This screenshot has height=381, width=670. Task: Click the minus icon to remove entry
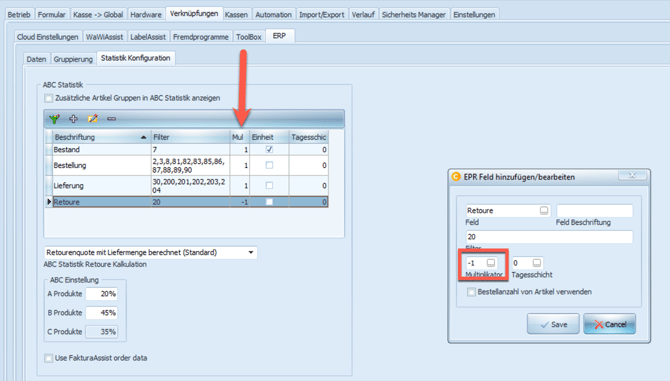click(x=112, y=119)
